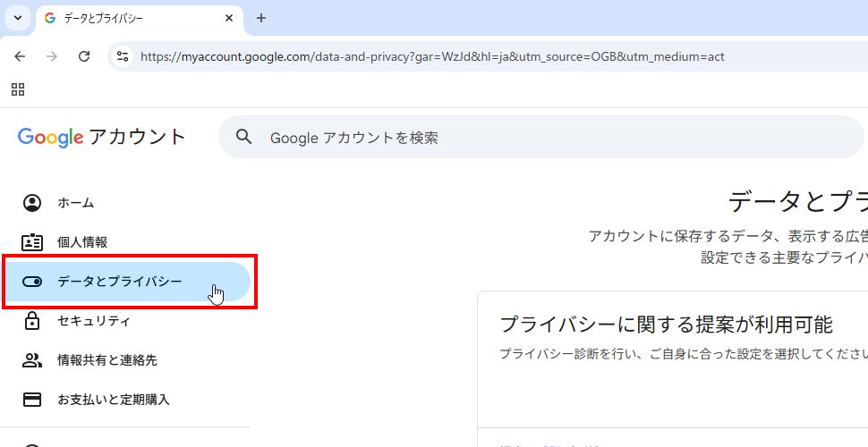The width and height of the screenshot is (868, 447).
Task: Focus the Google アカウントを検索 field
Action: [540, 137]
